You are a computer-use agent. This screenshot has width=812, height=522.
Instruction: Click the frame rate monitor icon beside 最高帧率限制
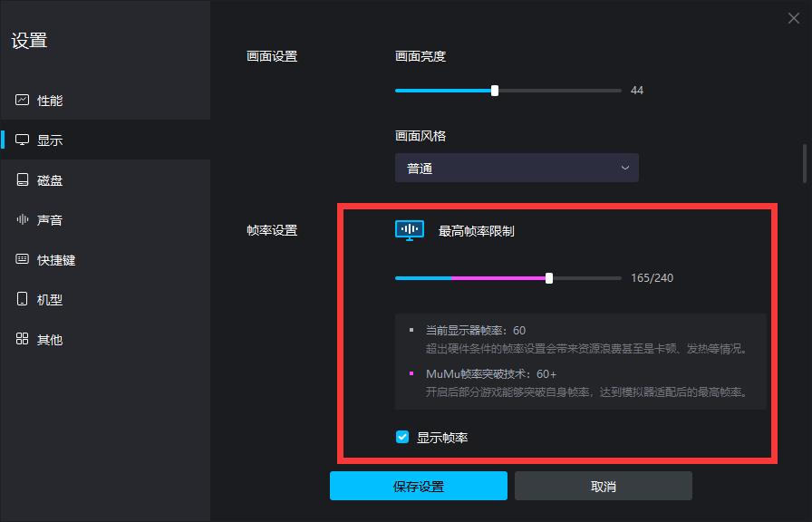(x=409, y=230)
